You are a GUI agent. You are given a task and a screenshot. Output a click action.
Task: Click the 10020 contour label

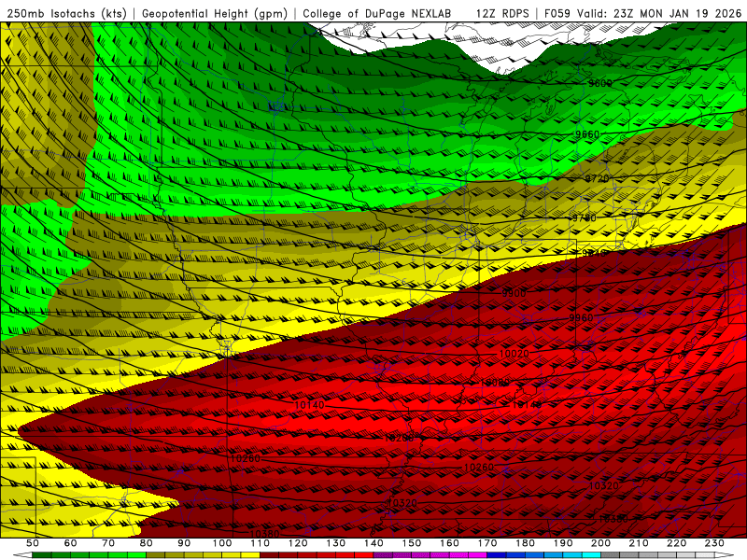click(514, 354)
